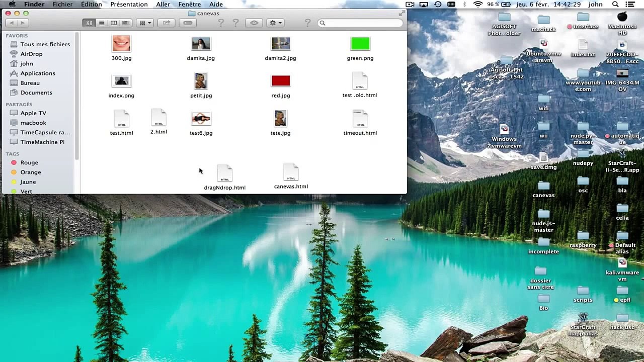Select the test.html file icon
The width and height of the screenshot is (644, 362).
(121, 119)
